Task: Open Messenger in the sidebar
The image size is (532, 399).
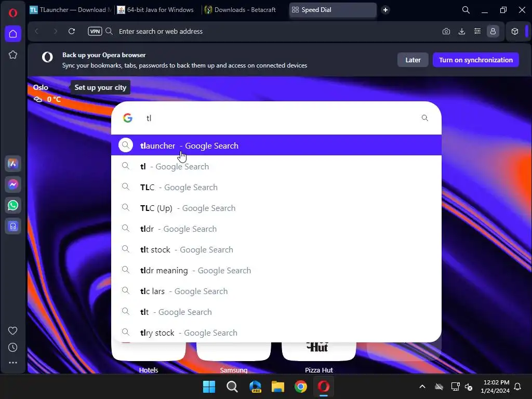Action: point(13,184)
